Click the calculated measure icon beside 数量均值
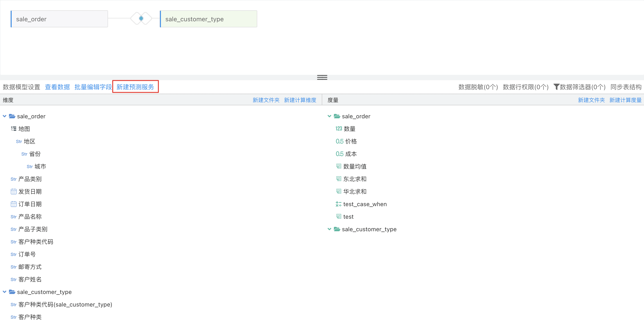 [339, 166]
